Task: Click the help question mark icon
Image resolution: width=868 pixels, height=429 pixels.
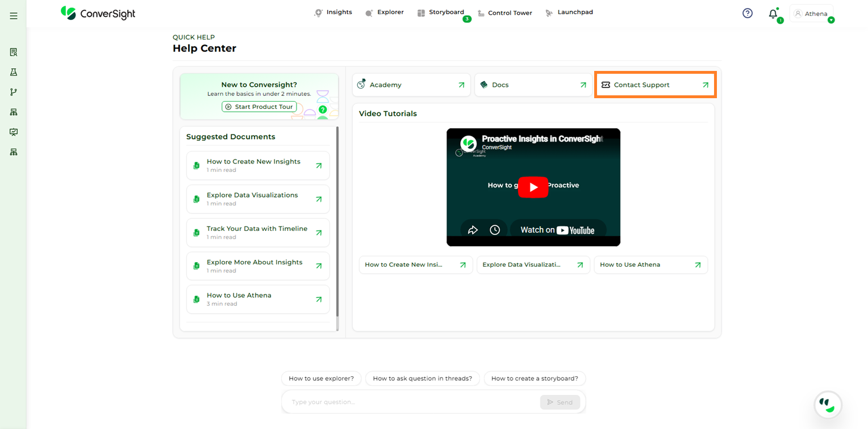Action: 748,13
